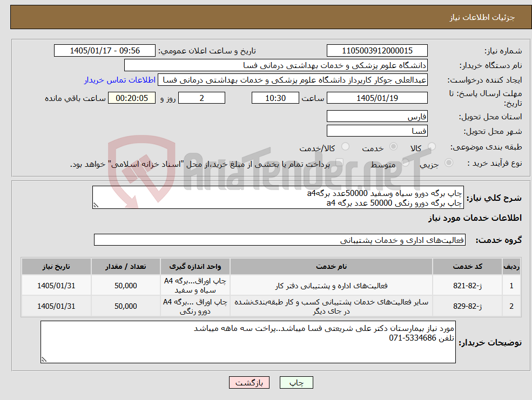Click service code ژ-82-829 cell
This screenshot has height=400, width=532.
pyautogui.click(x=467, y=306)
